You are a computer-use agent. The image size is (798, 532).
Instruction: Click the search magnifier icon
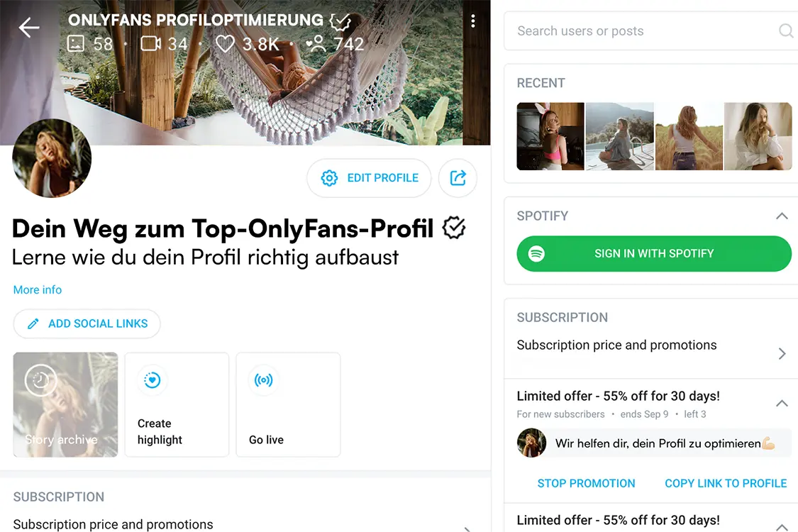tap(785, 31)
